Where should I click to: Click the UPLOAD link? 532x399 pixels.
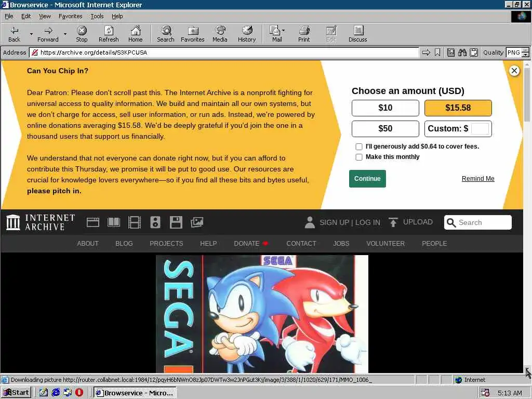[418, 222]
